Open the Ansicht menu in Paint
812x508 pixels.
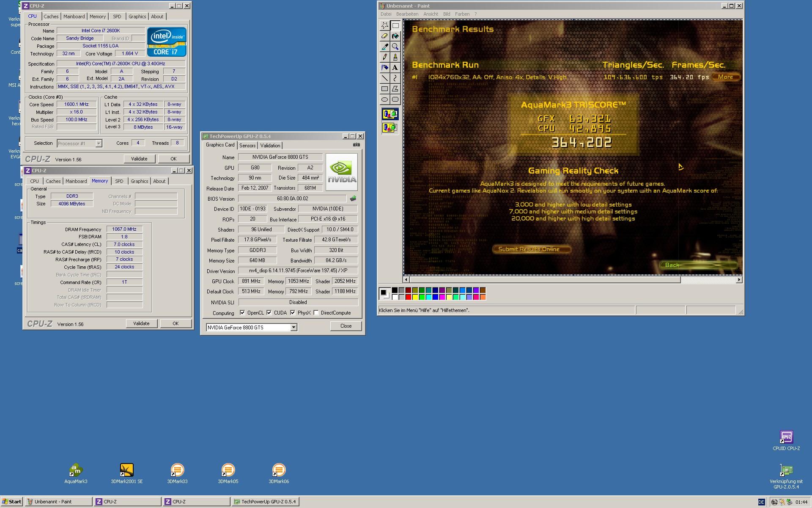coord(431,14)
